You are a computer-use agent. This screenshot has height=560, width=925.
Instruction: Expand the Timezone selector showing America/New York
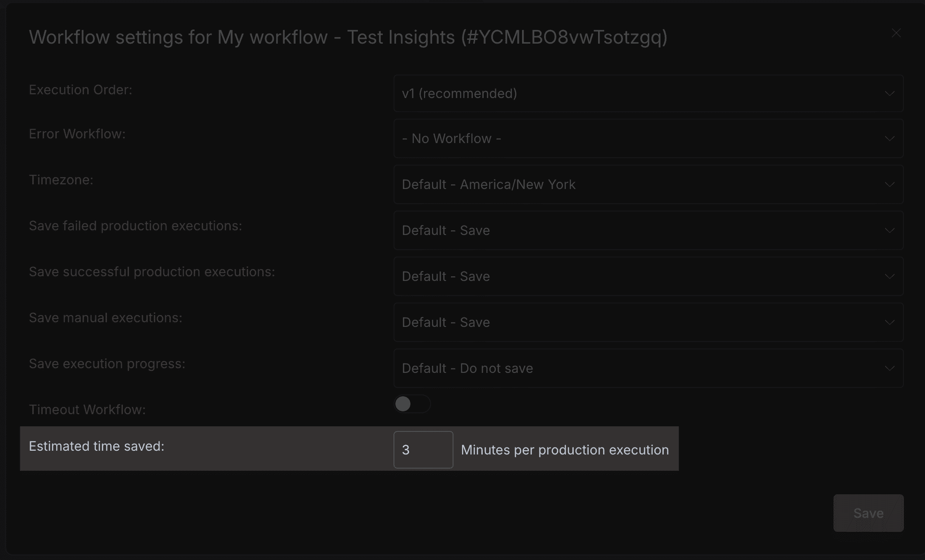coord(649,184)
